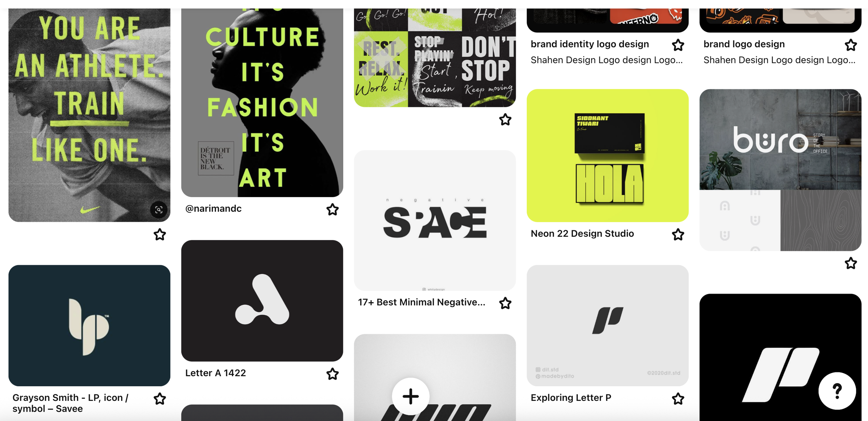Star the Neon 22 Design Studio pin
The height and width of the screenshot is (421, 868).
(x=678, y=235)
